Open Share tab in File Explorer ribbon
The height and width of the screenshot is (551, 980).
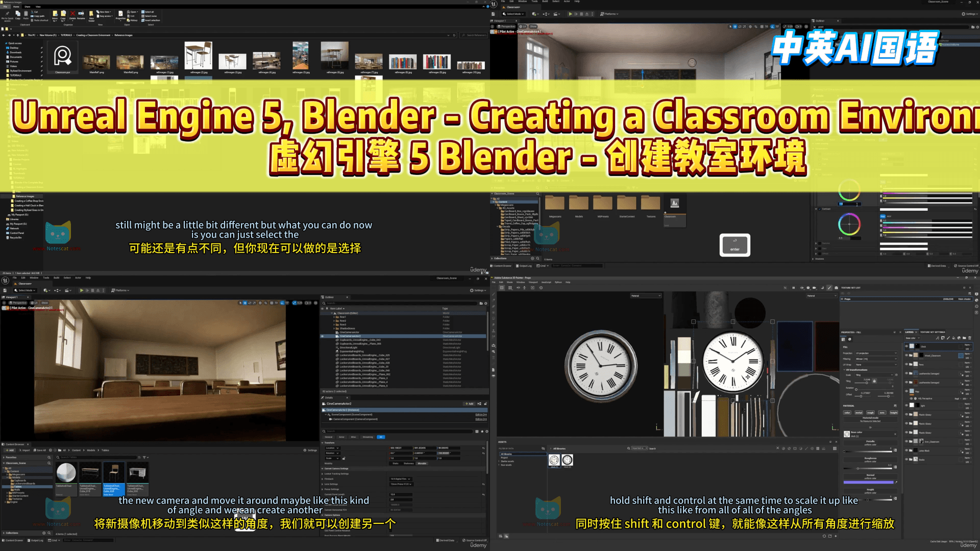pyautogui.click(x=28, y=7)
